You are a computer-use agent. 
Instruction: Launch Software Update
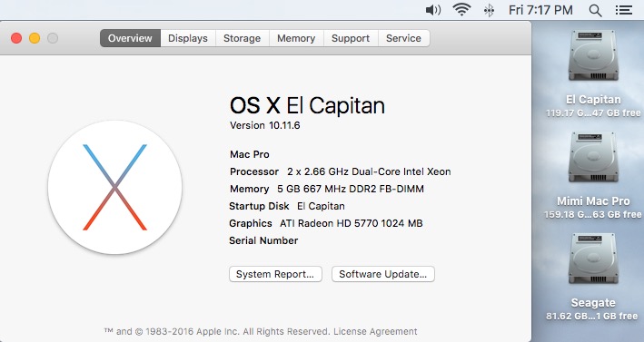point(383,274)
